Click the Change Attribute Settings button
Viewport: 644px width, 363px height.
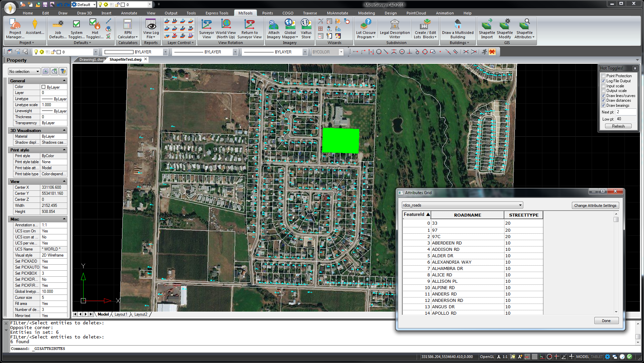[595, 205]
